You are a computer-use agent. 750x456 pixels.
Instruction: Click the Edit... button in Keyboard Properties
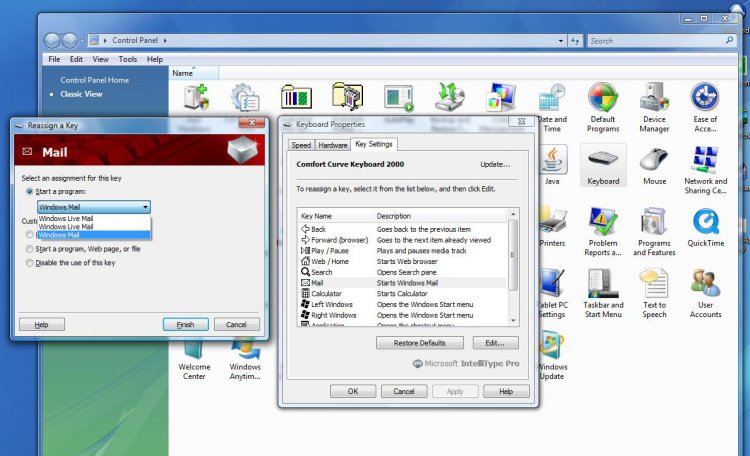tap(495, 343)
